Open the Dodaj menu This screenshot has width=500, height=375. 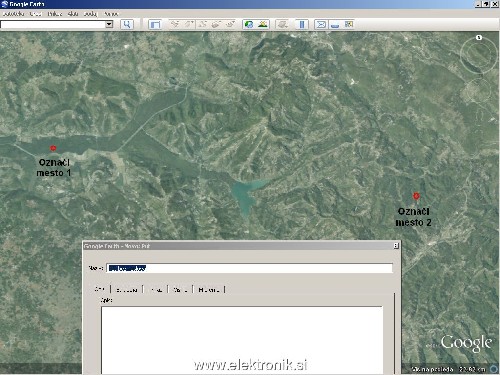pos(90,14)
